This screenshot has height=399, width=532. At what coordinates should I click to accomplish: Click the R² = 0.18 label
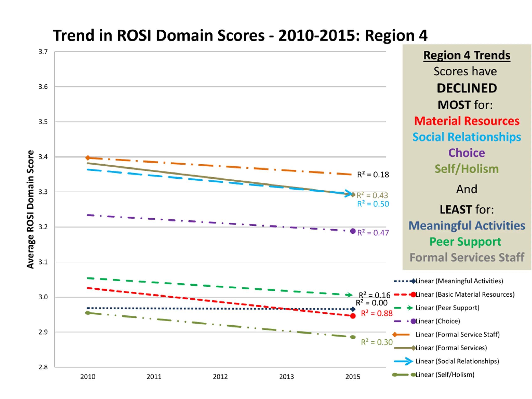pyautogui.click(x=373, y=175)
